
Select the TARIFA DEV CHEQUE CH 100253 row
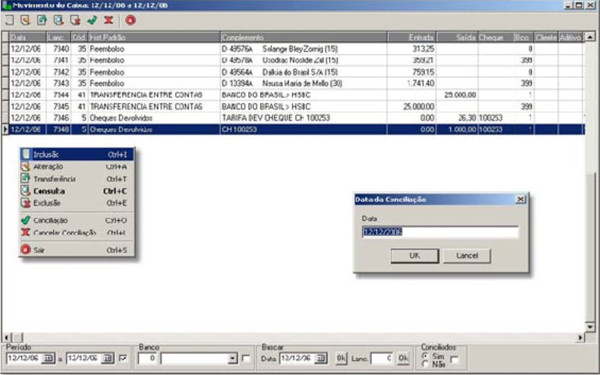293,118
